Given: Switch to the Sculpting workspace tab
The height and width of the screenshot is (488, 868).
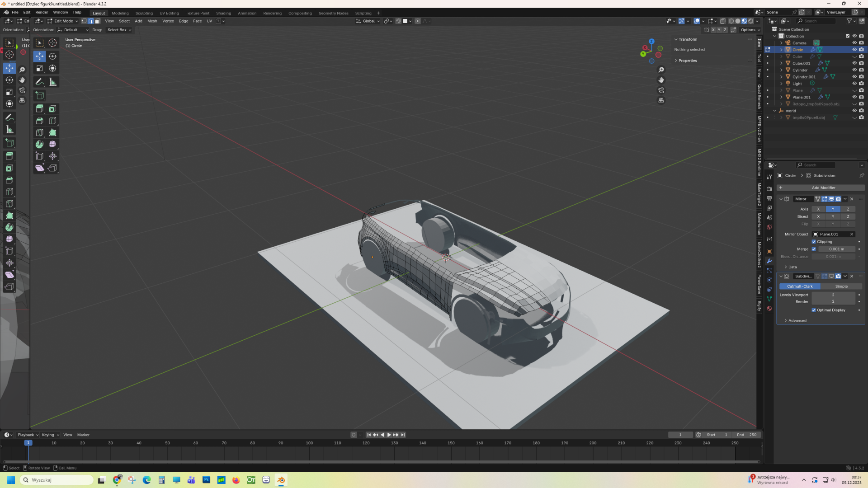Looking at the screenshot, I should point(144,13).
